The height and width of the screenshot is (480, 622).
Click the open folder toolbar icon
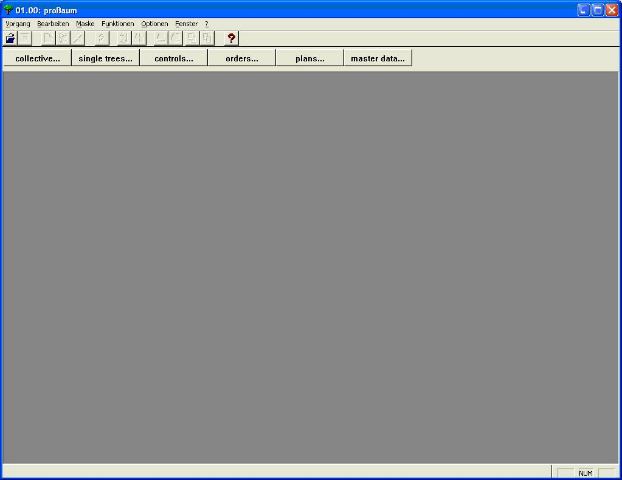point(10,38)
